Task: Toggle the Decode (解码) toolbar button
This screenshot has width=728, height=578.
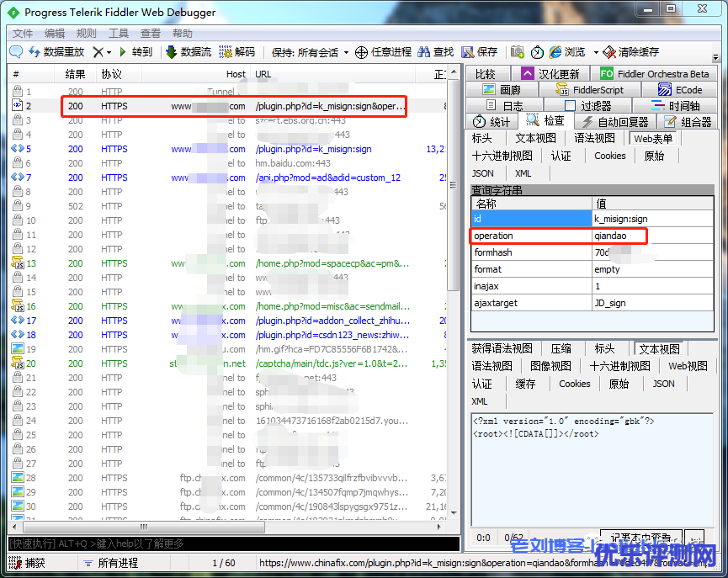Action: point(226,52)
